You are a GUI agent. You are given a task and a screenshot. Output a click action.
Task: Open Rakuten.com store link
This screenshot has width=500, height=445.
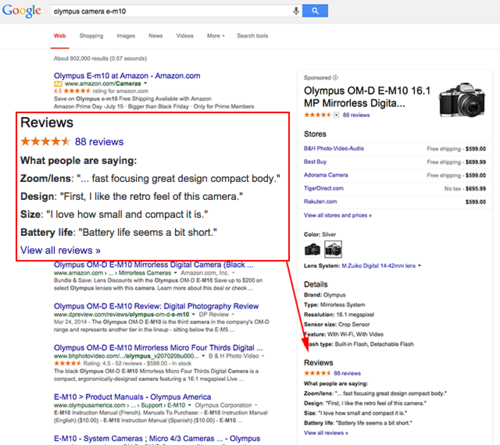point(320,202)
